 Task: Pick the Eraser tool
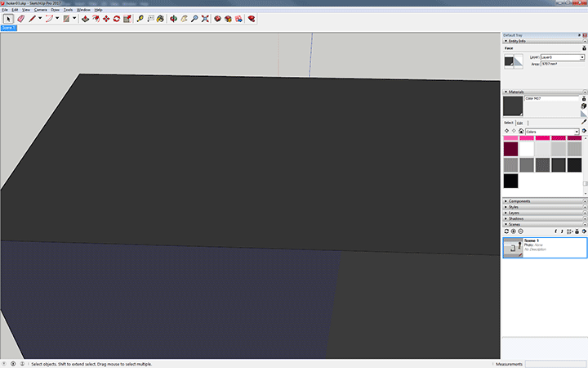point(20,18)
